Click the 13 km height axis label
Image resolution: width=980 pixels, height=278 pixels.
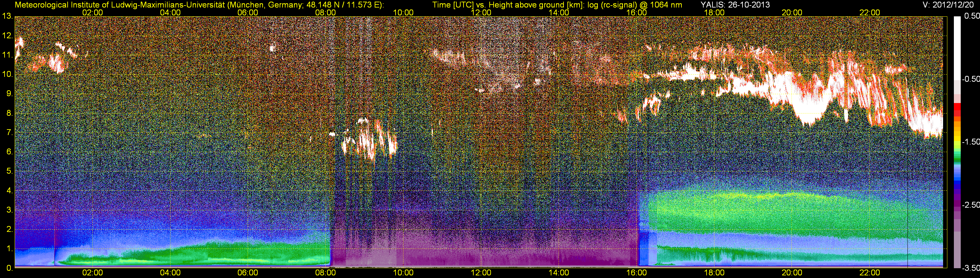[8, 16]
